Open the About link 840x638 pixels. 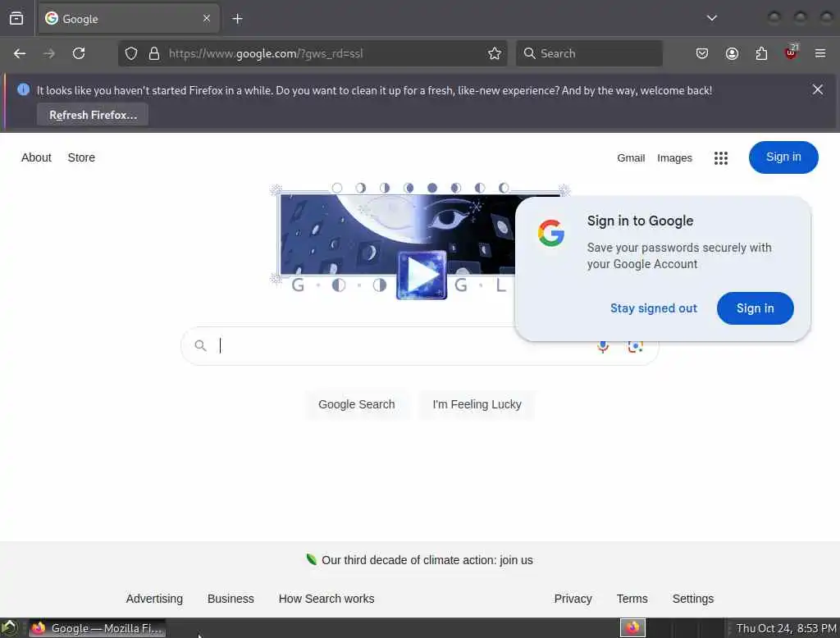pyautogui.click(x=36, y=157)
